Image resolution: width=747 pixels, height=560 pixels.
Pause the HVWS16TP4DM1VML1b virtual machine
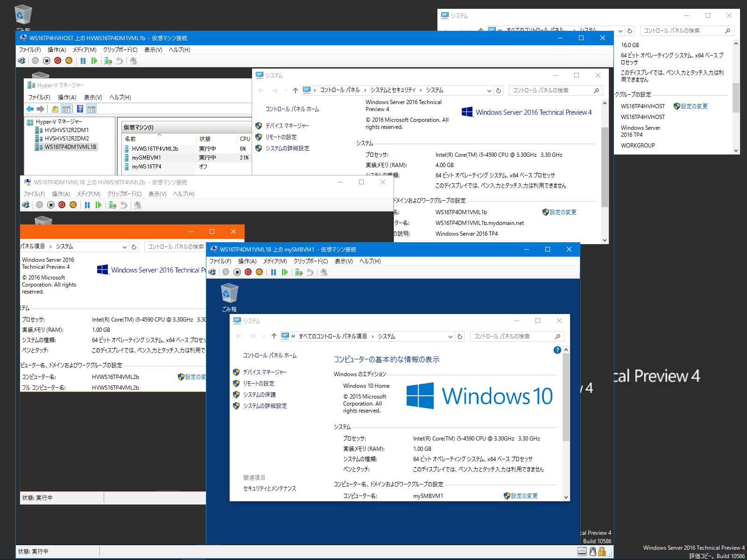[83, 61]
